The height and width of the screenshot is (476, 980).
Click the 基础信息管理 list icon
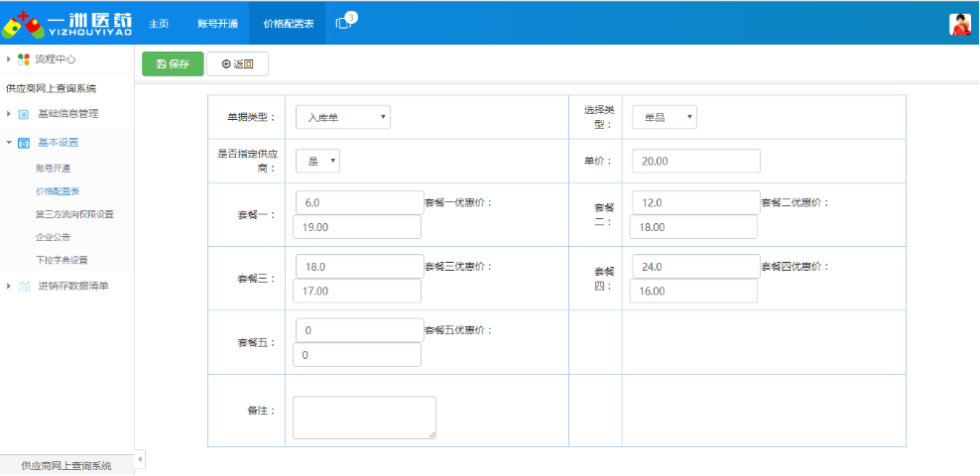[x=24, y=114]
